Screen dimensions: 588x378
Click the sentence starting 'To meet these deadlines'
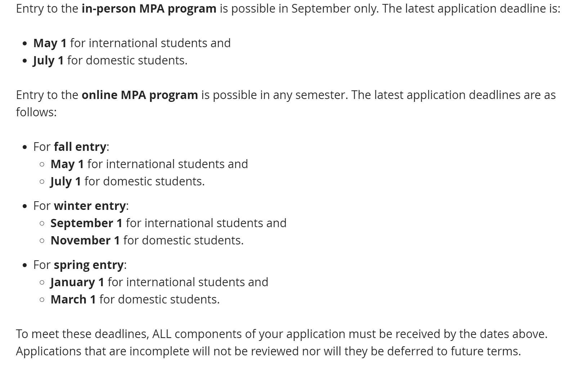(x=281, y=334)
